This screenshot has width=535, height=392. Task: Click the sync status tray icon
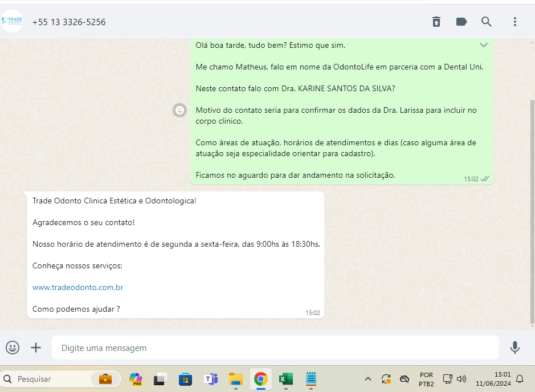pyautogui.click(x=386, y=379)
